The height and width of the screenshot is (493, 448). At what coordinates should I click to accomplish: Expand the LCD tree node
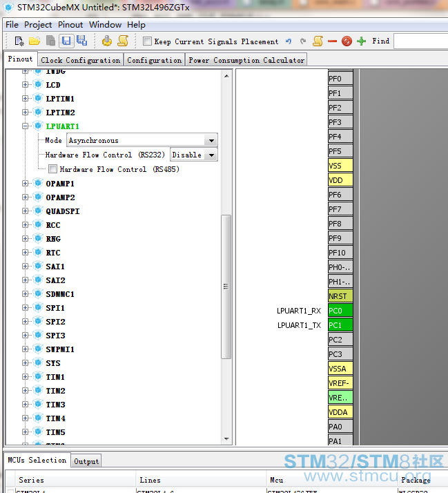(25, 84)
